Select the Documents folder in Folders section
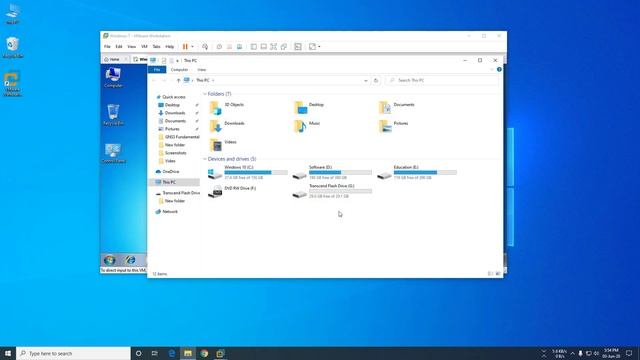Viewport: 640px width, 360px height. pos(397,108)
